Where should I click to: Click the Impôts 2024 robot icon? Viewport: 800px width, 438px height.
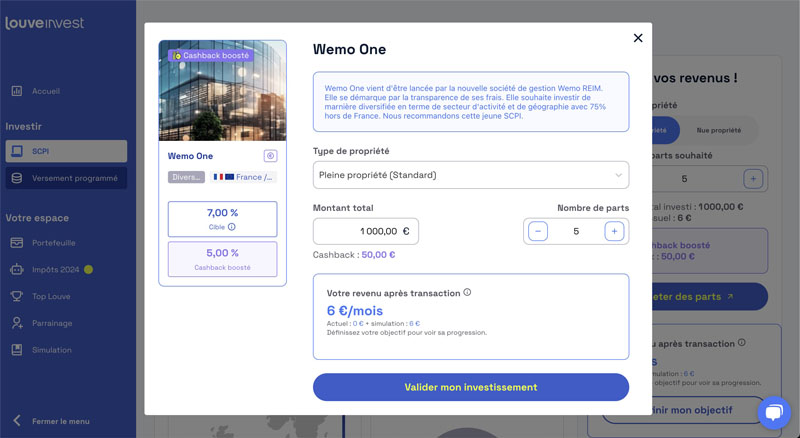tap(17, 269)
